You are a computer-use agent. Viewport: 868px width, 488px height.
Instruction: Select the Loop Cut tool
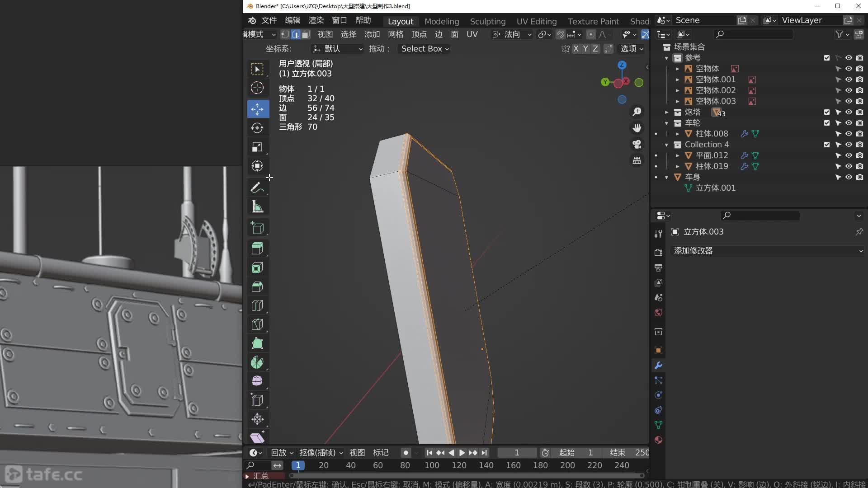[257, 306]
